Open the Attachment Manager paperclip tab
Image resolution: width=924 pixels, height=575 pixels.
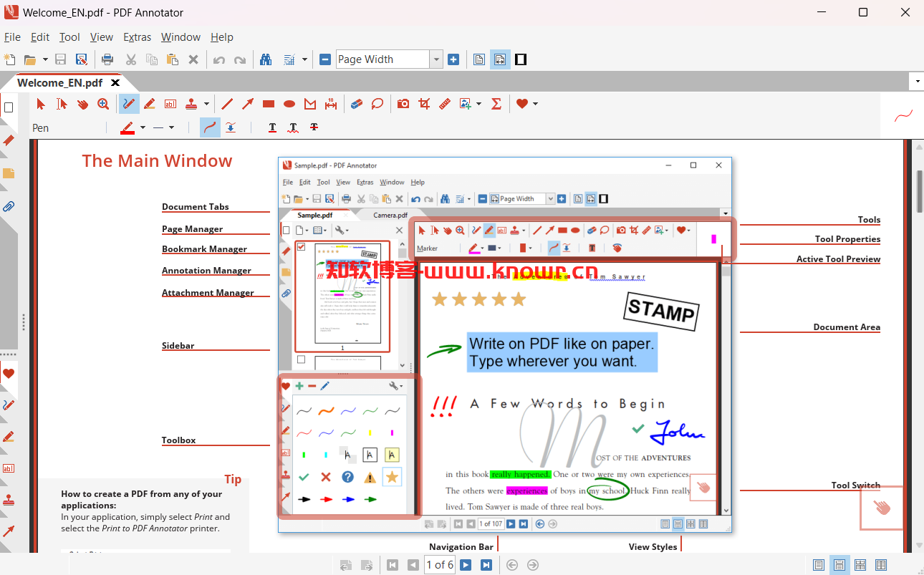pos(9,206)
